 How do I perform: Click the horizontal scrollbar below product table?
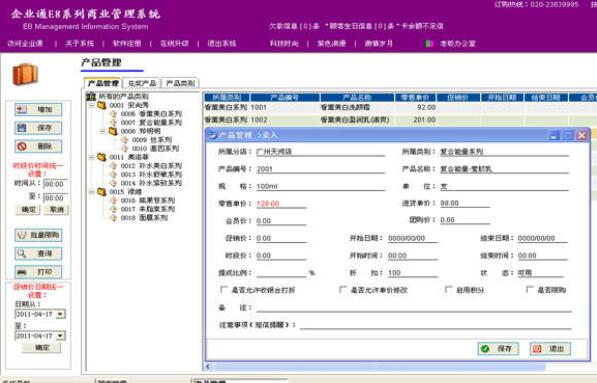coord(379,367)
